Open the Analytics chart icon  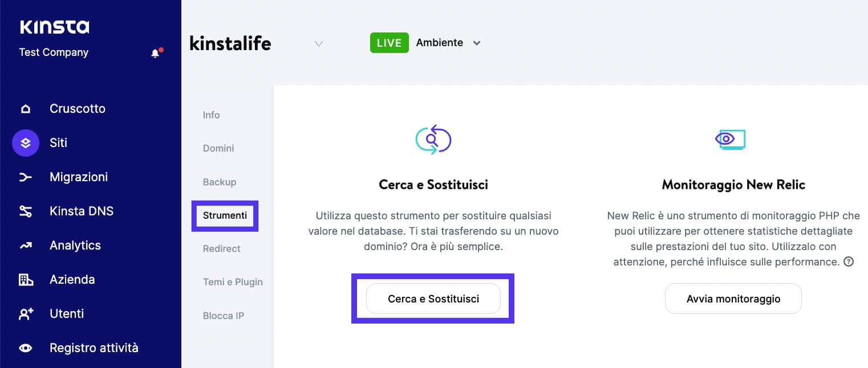[25, 245]
